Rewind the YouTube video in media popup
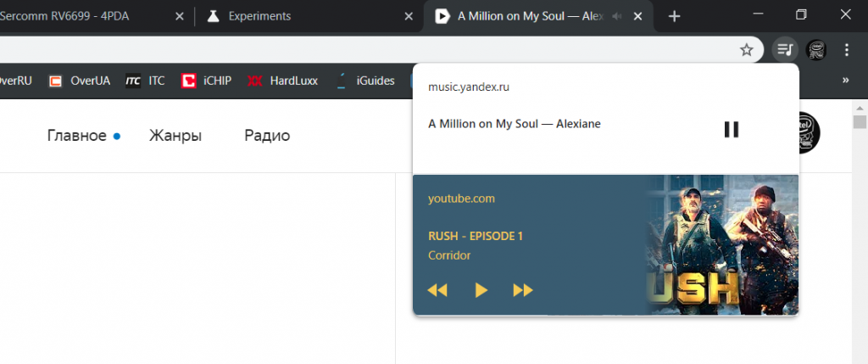The height and width of the screenshot is (364, 868). pyautogui.click(x=437, y=290)
